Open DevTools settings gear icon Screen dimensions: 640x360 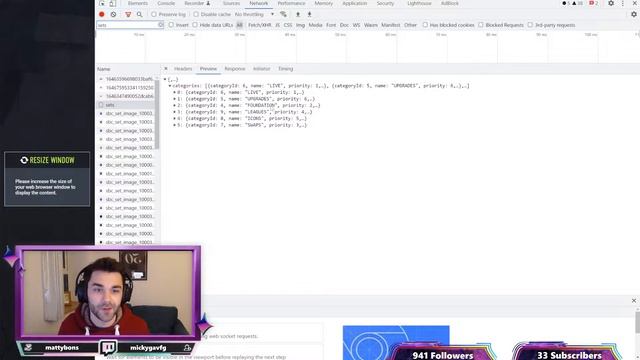[611, 3]
